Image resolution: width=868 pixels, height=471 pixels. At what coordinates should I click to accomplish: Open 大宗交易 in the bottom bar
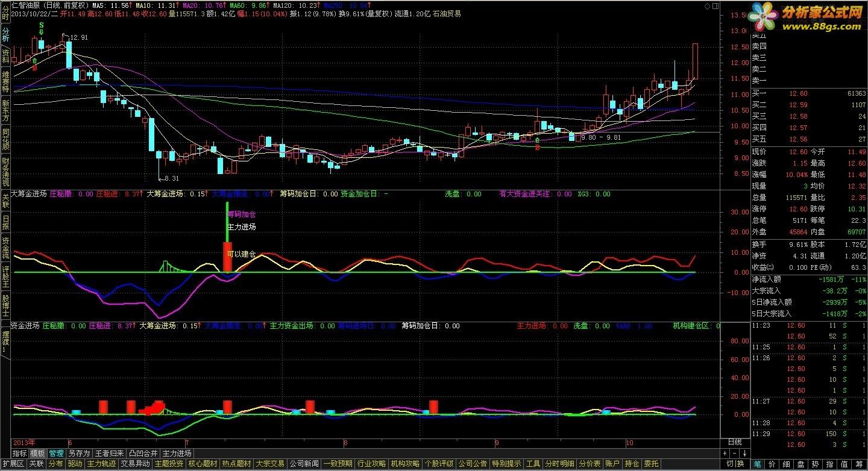tap(270, 464)
